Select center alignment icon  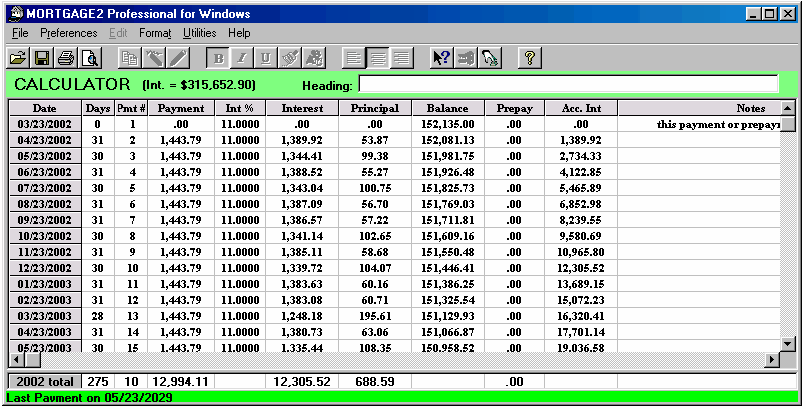coord(377,58)
